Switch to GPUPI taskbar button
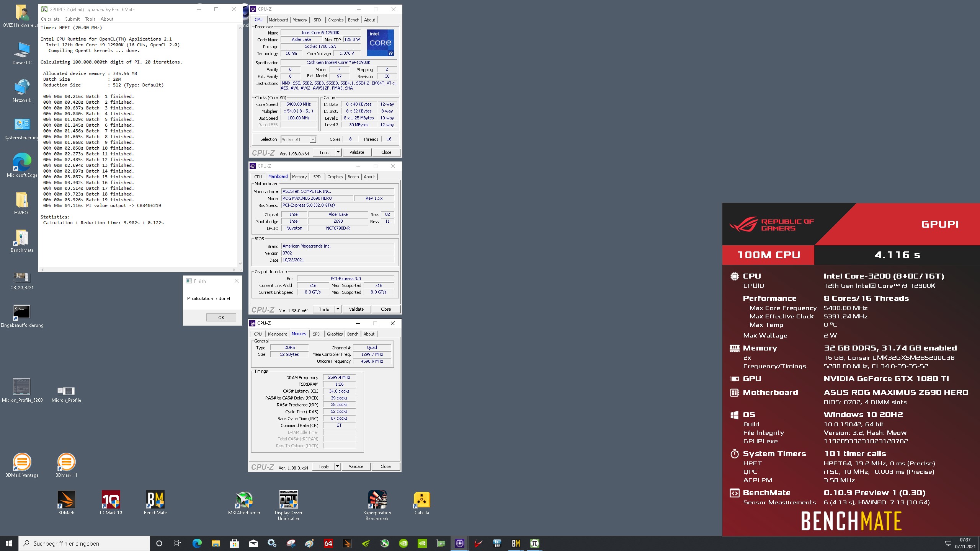 click(x=535, y=543)
